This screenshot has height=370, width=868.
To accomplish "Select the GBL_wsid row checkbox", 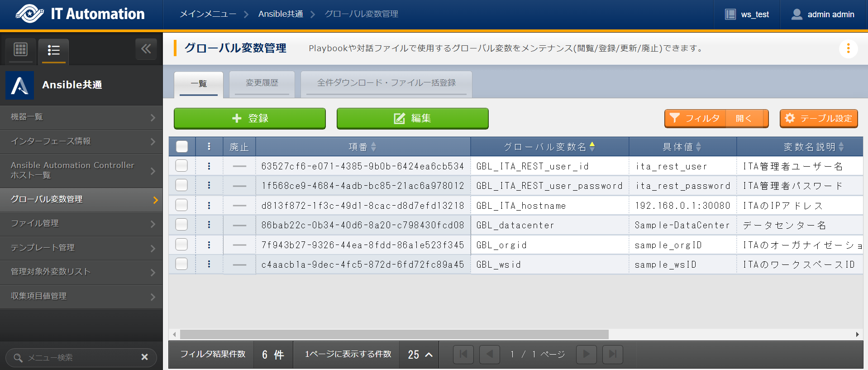I will (x=181, y=264).
